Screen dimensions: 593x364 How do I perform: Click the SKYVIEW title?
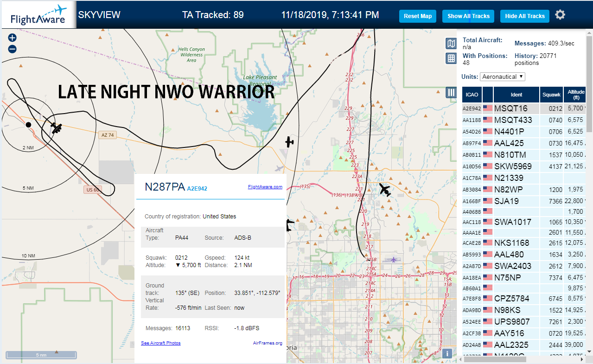(99, 15)
